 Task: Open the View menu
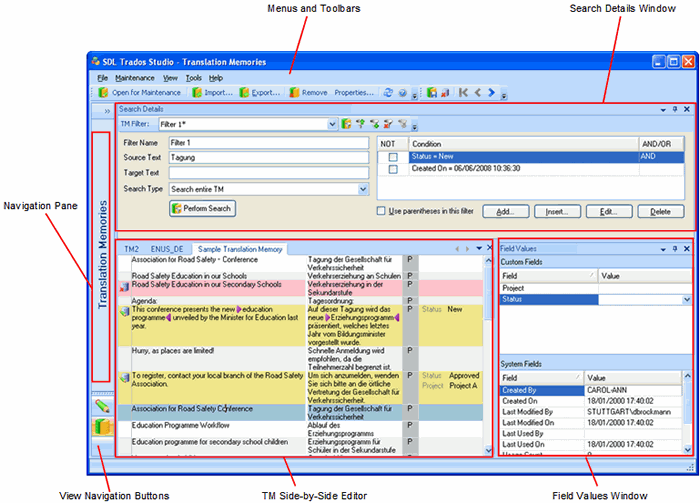point(170,78)
